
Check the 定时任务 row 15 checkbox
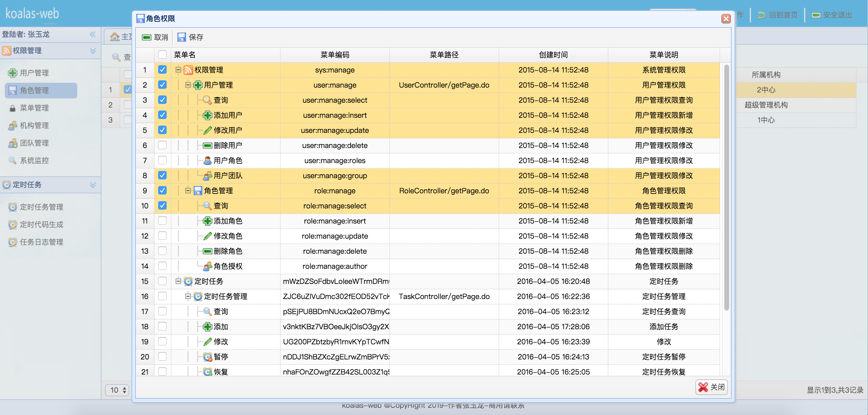tap(162, 281)
